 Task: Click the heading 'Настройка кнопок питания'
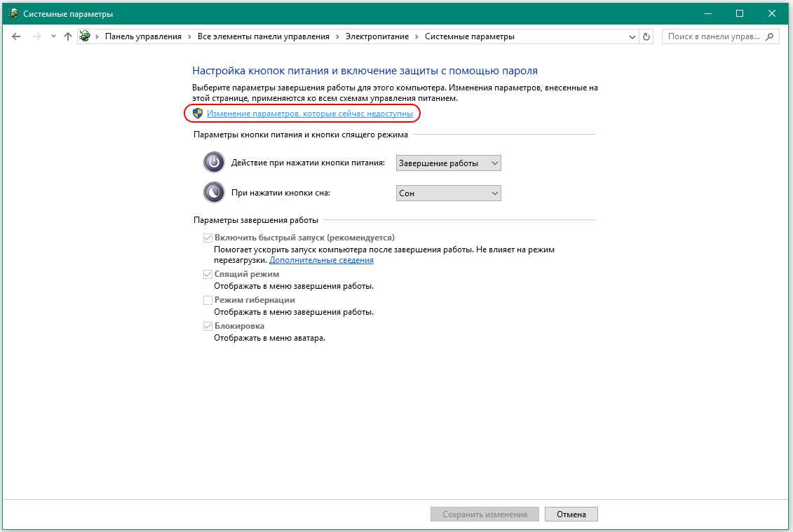(x=365, y=71)
